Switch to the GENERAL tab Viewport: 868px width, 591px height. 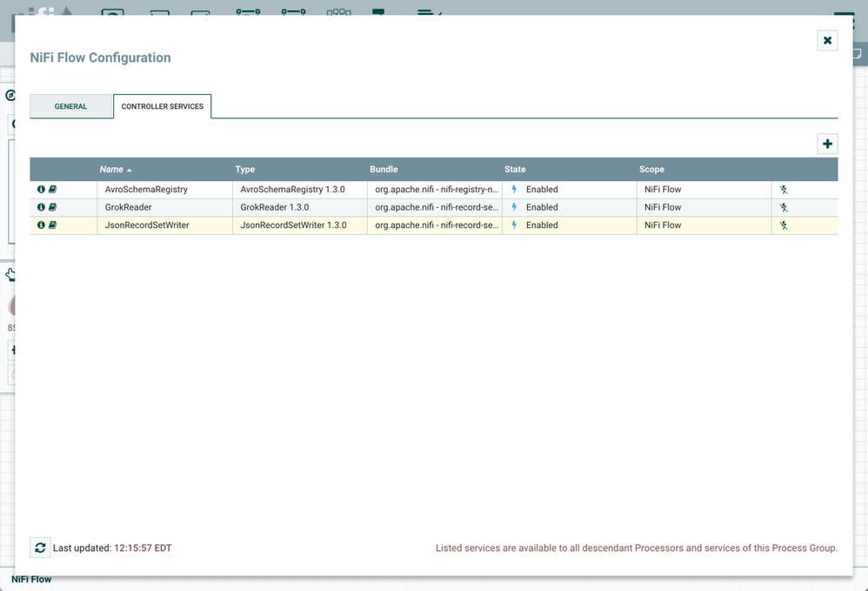tap(71, 105)
